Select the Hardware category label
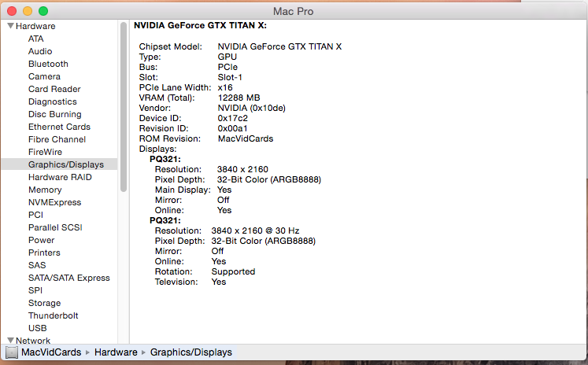 35,26
